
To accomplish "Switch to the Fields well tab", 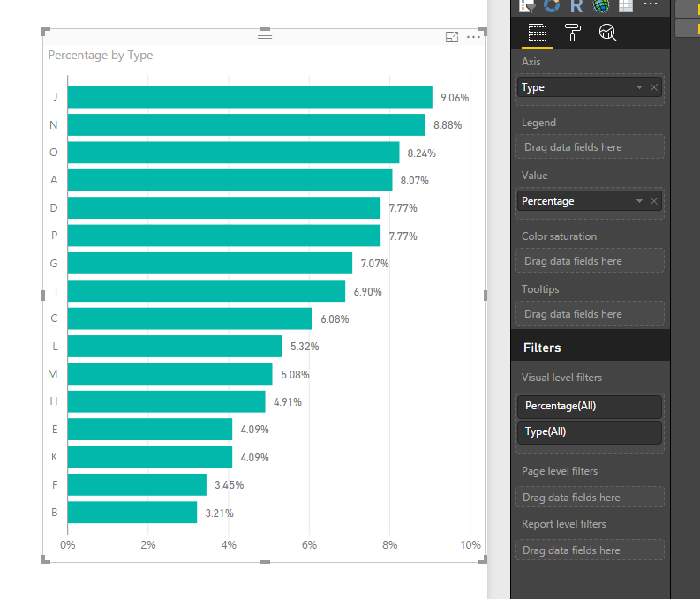I will pos(537,33).
